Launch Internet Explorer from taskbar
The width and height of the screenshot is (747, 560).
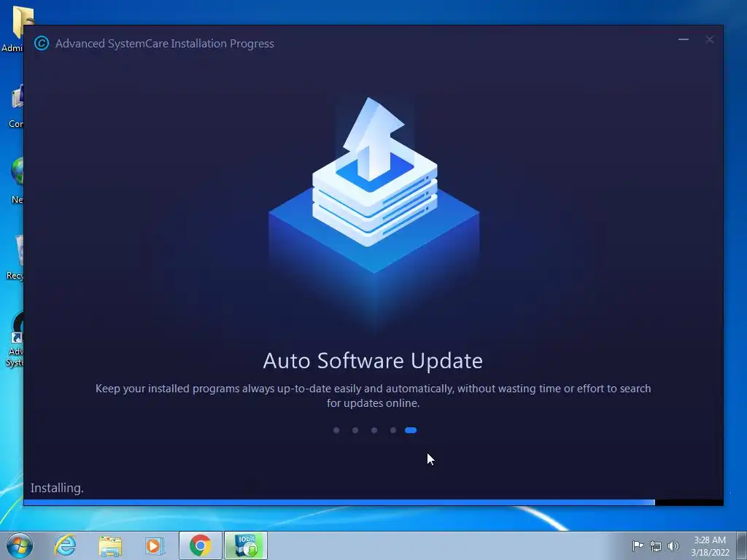(65, 545)
